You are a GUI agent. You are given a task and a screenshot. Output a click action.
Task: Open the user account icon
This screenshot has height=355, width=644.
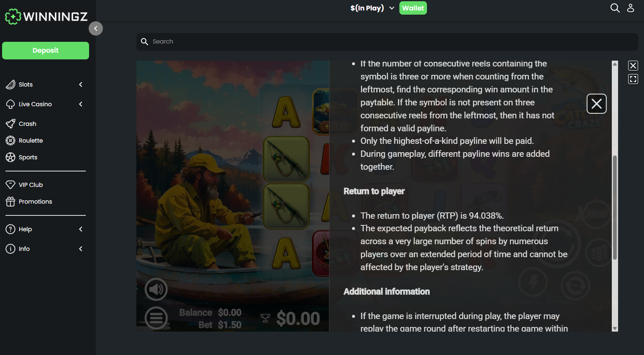[x=631, y=8]
